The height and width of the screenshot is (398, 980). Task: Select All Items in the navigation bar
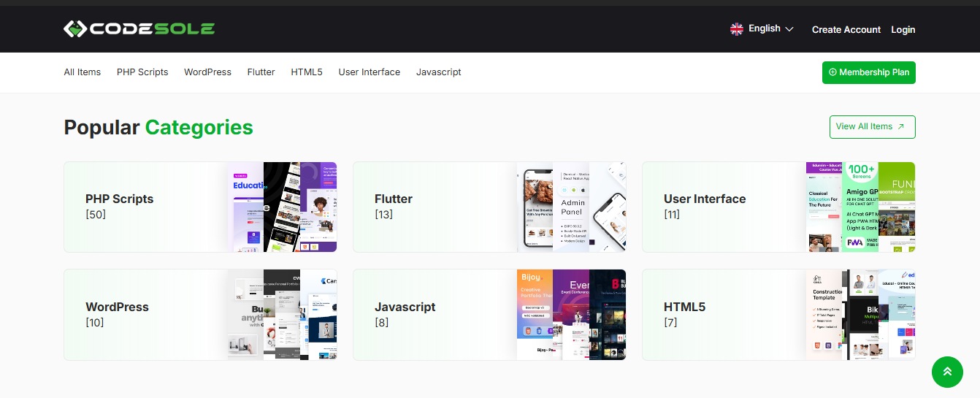coord(83,72)
